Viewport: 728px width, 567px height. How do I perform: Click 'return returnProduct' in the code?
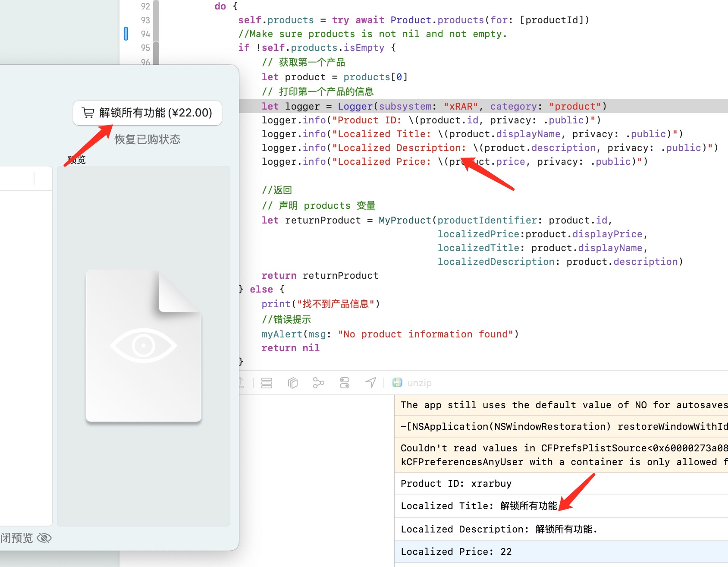(320, 276)
